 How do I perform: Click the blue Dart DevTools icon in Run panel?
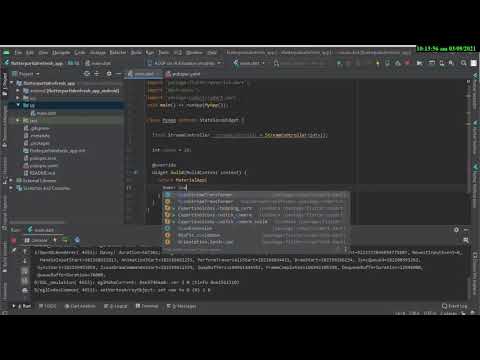(x=77, y=240)
